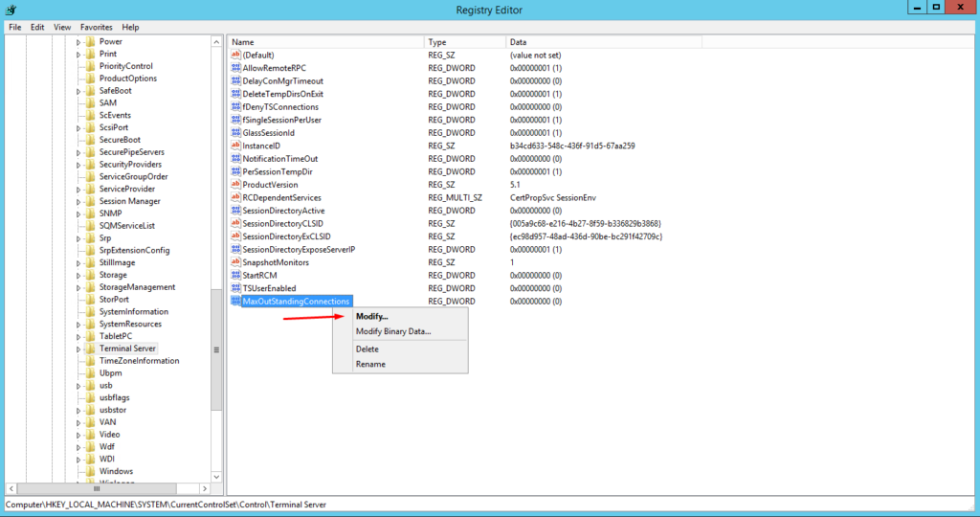Click the Terminal Server folder icon
980x517 pixels.
coord(90,348)
